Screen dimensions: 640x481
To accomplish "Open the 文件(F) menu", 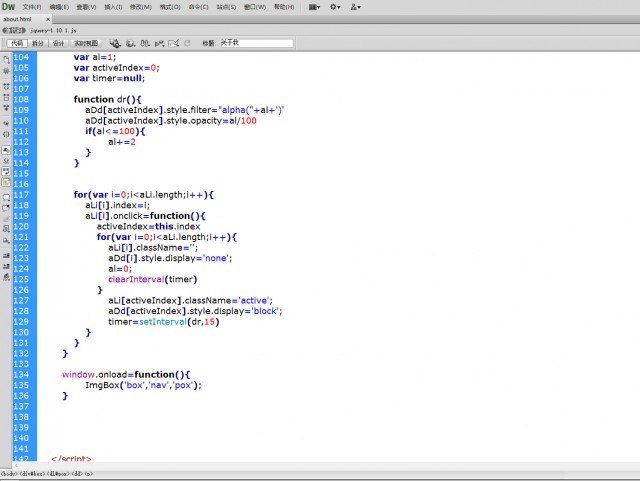I will click(32, 7).
